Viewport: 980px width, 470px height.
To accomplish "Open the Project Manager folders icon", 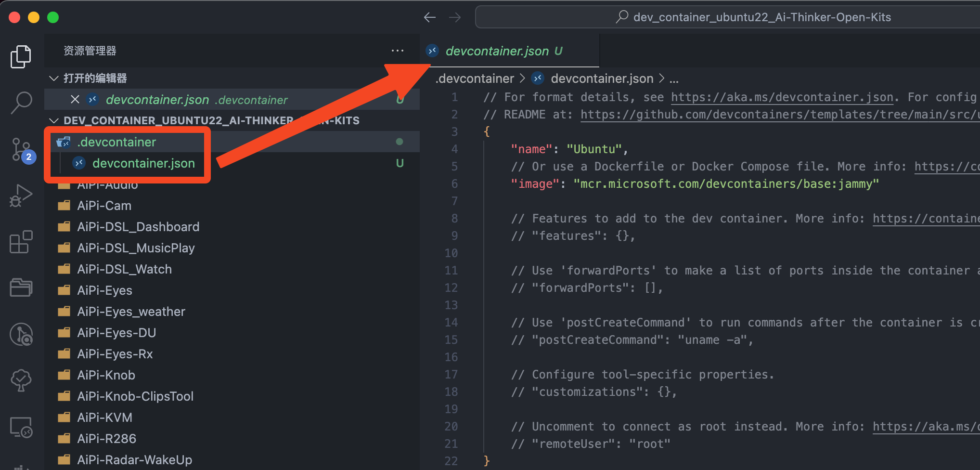I will pyautogui.click(x=21, y=287).
